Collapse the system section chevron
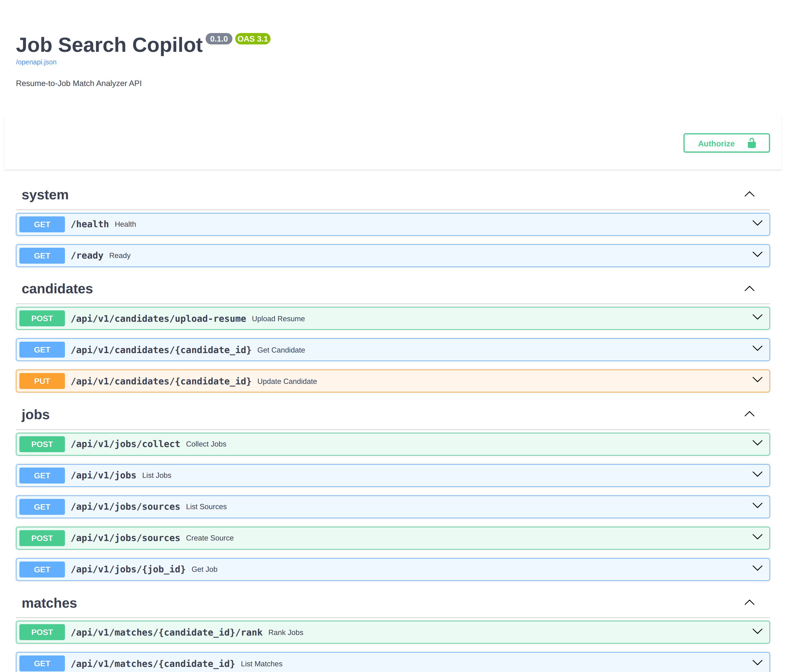The height and width of the screenshot is (672, 786). [749, 194]
